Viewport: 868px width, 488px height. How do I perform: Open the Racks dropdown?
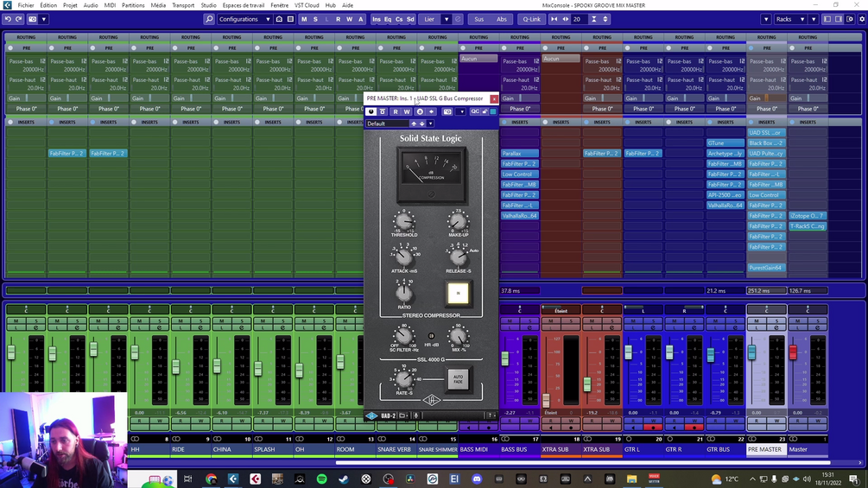[790, 19]
